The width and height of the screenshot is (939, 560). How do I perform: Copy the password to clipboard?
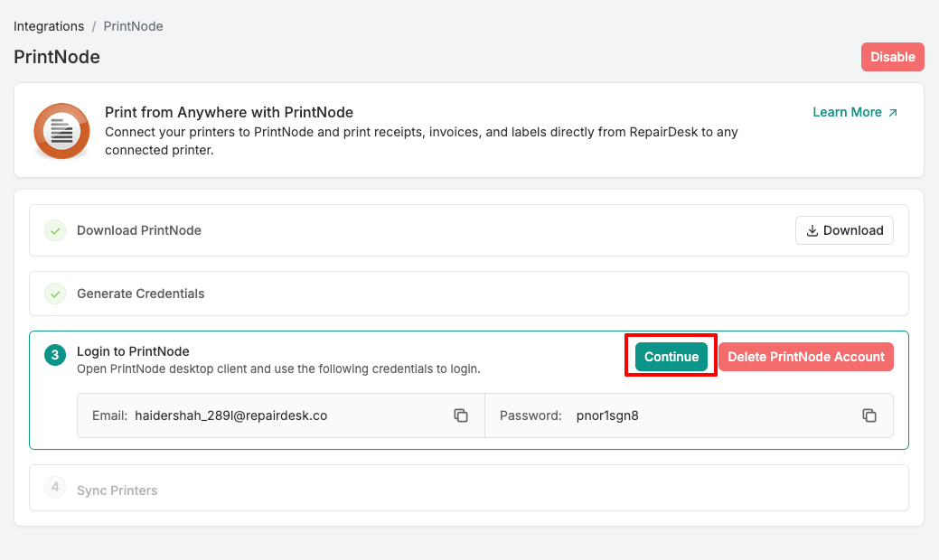(869, 415)
